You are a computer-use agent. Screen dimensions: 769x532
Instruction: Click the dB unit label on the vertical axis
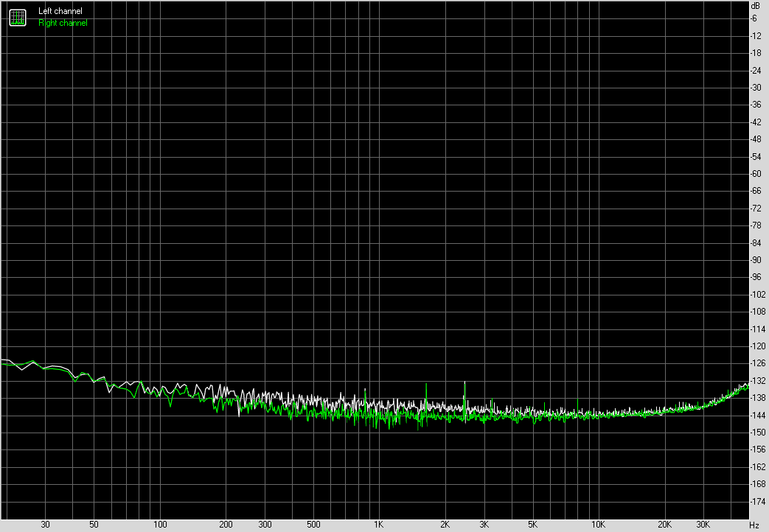(755, 6)
